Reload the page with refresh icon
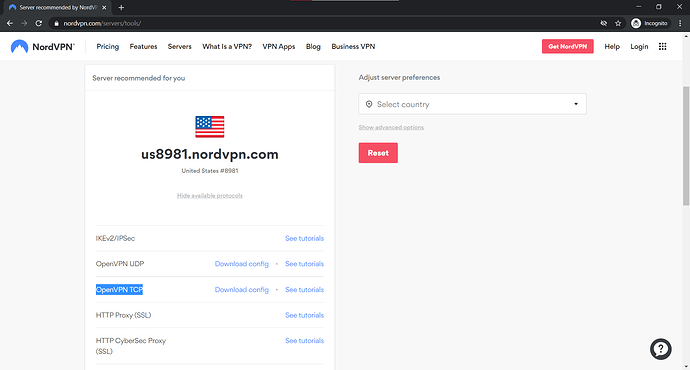This screenshot has width=690, height=370. point(39,23)
